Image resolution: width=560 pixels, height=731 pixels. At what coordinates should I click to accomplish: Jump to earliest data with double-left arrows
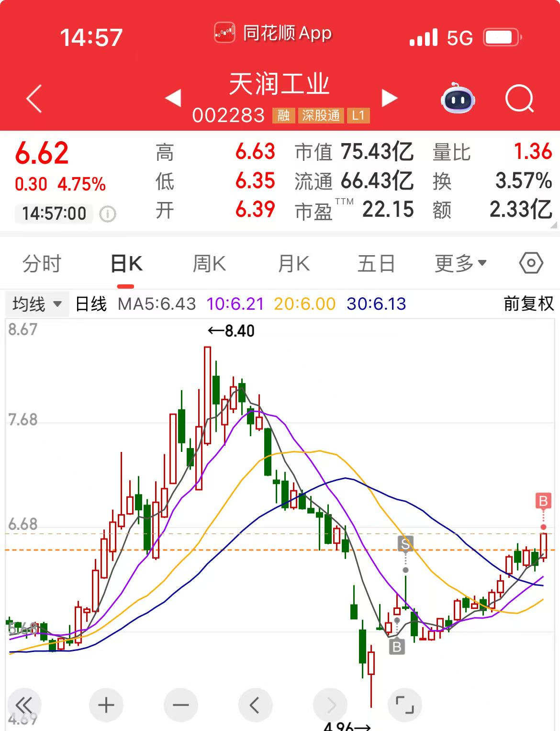coord(24,705)
